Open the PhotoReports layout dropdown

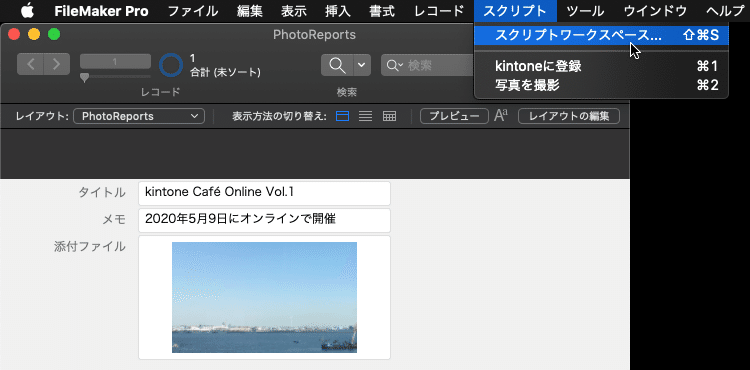pyautogui.click(x=139, y=116)
